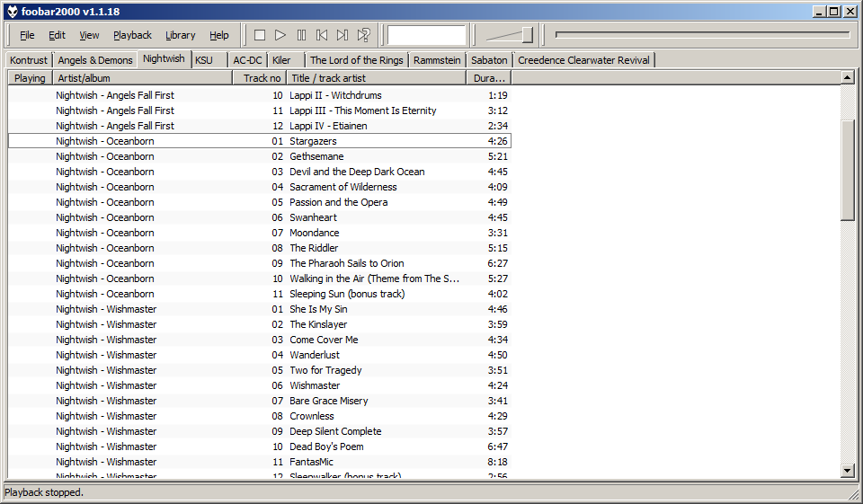Viewport: 863px width, 504px height.
Task: Switch to the Angels & Demons tab
Action: [x=95, y=60]
